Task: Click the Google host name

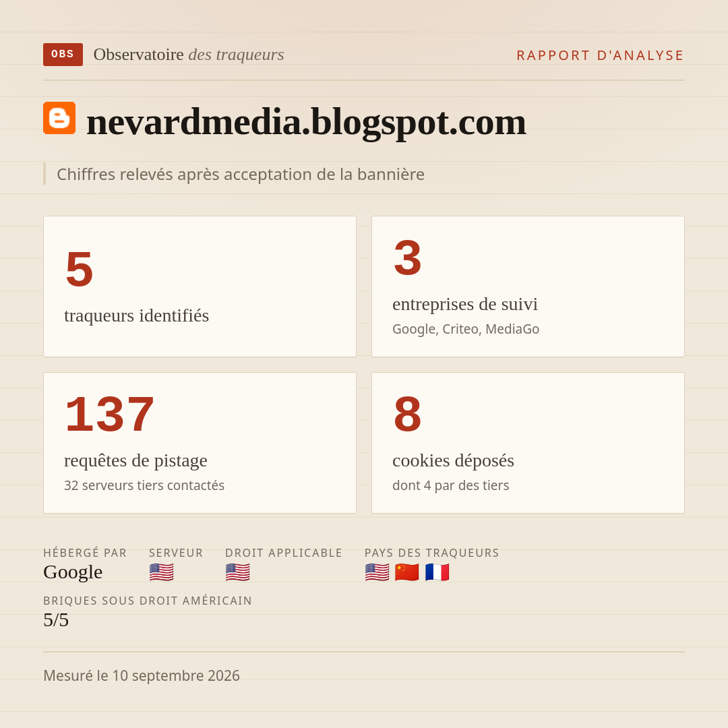Action: point(73,572)
